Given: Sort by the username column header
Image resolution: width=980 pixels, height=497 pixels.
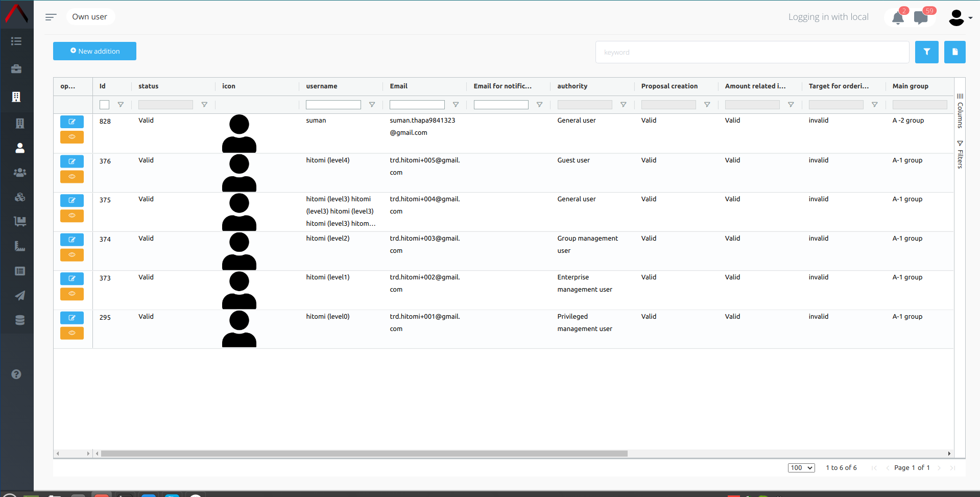Looking at the screenshot, I should pyautogui.click(x=322, y=86).
